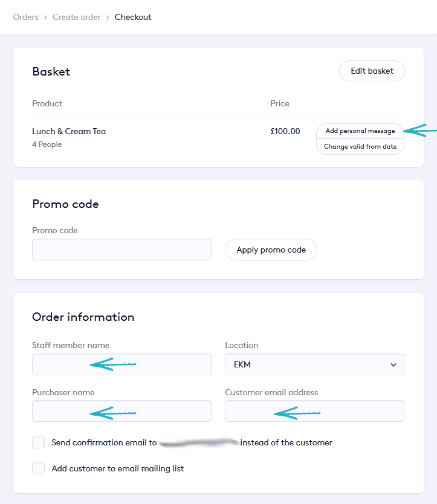Open the Location dropdown showing EKM

[x=308, y=364]
